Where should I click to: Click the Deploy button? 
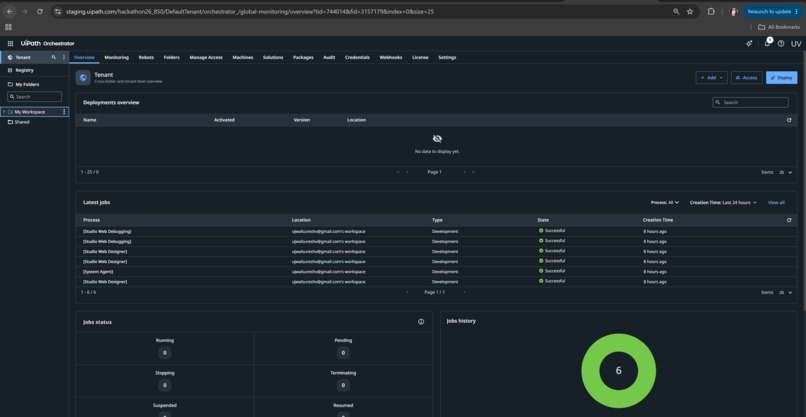(x=781, y=78)
